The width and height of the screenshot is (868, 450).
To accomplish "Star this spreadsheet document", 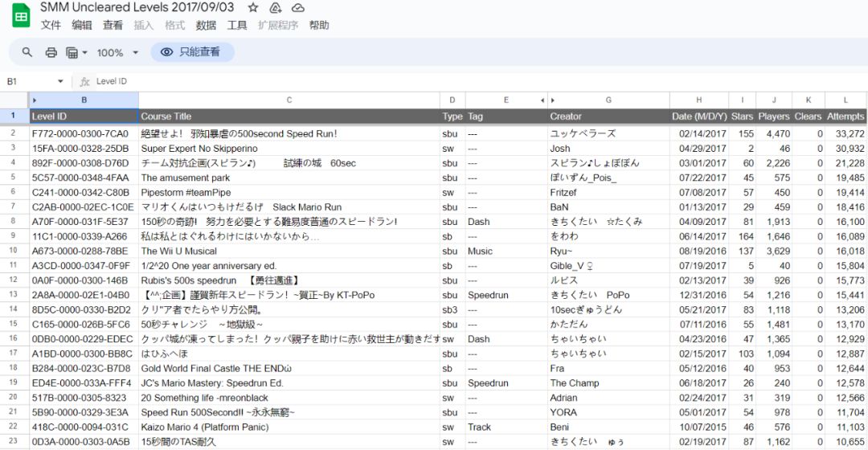I will 253,8.
